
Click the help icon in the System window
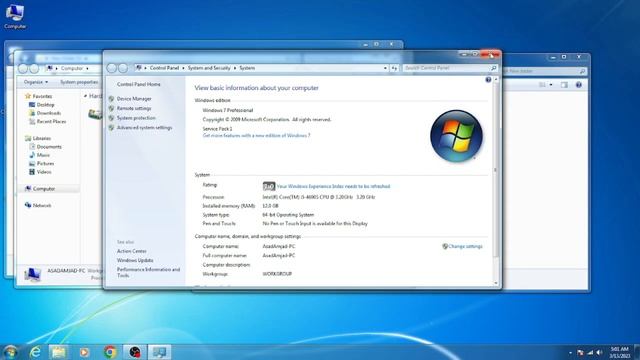(x=488, y=80)
